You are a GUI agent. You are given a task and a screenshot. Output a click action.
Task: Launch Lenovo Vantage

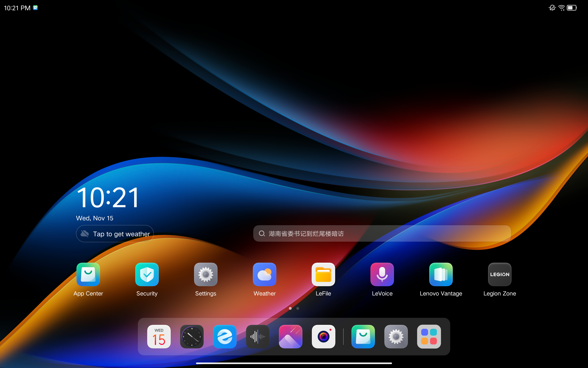[441, 274]
